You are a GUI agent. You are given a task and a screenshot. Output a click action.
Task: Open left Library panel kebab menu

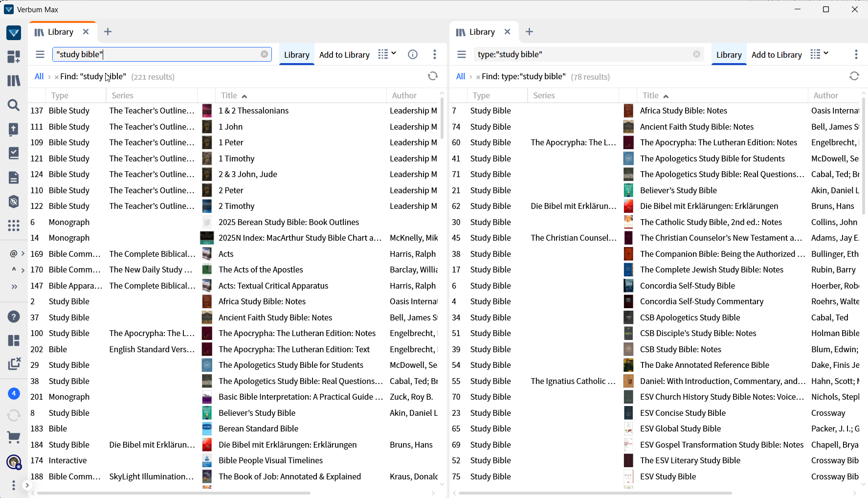[x=435, y=54]
